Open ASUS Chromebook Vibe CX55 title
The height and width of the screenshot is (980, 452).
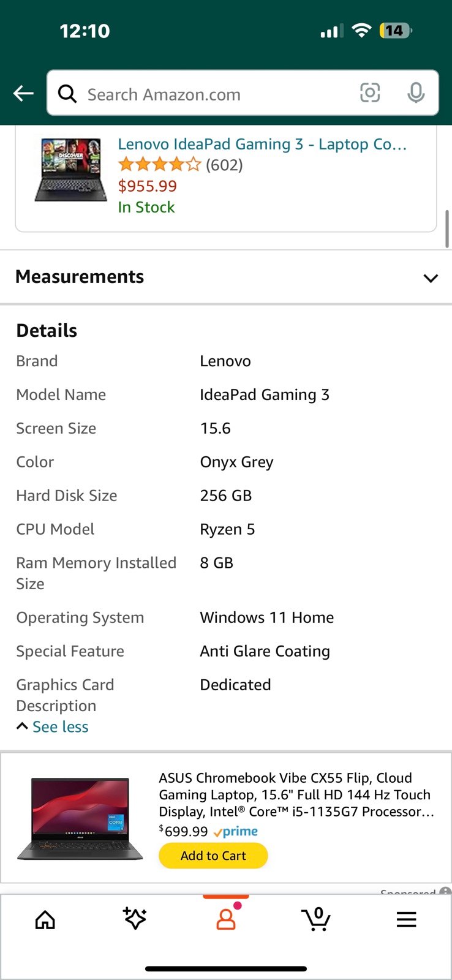click(296, 794)
